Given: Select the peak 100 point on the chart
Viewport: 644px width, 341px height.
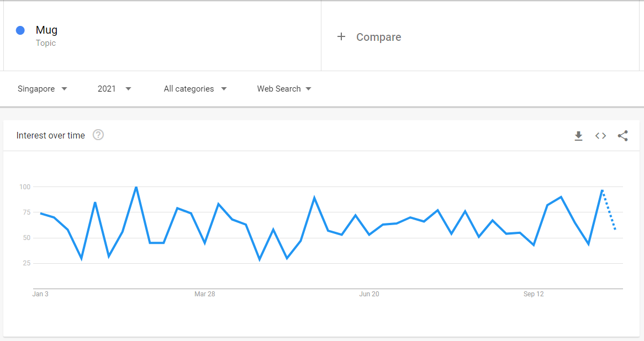Looking at the screenshot, I should (x=136, y=188).
